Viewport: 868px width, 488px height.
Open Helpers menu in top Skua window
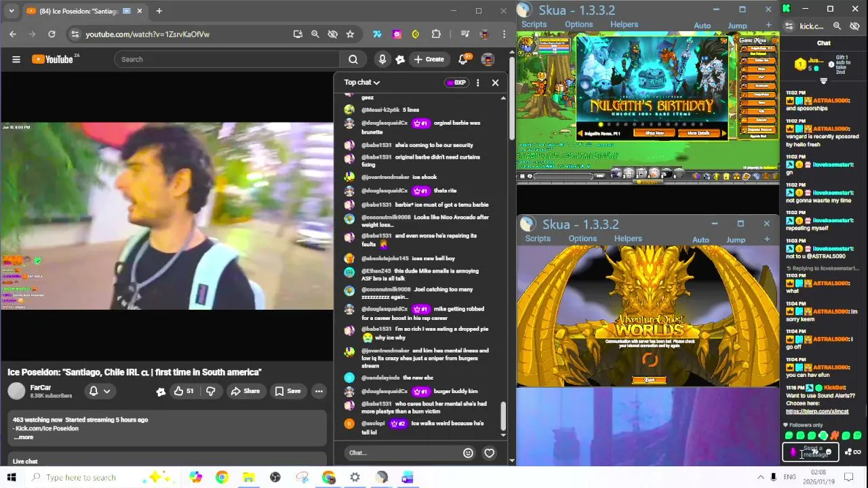pos(624,24)
